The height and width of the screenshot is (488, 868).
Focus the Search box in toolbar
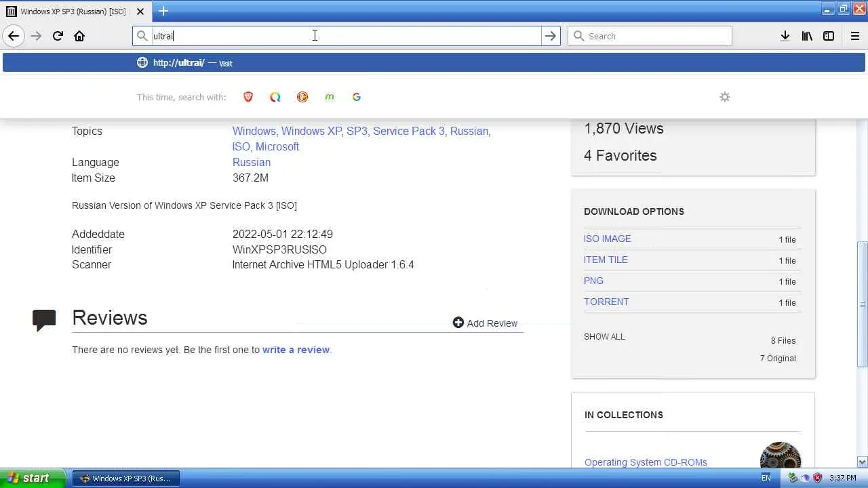[650, 36]
